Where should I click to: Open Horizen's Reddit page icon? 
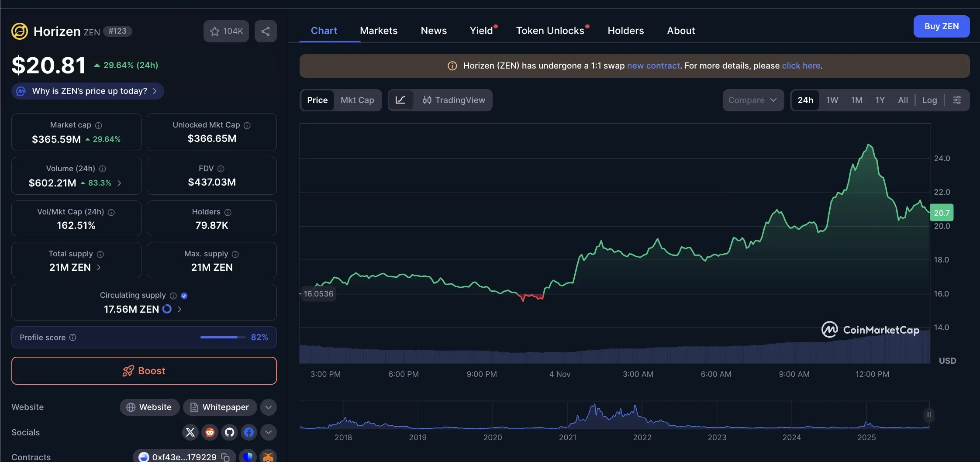210,432
